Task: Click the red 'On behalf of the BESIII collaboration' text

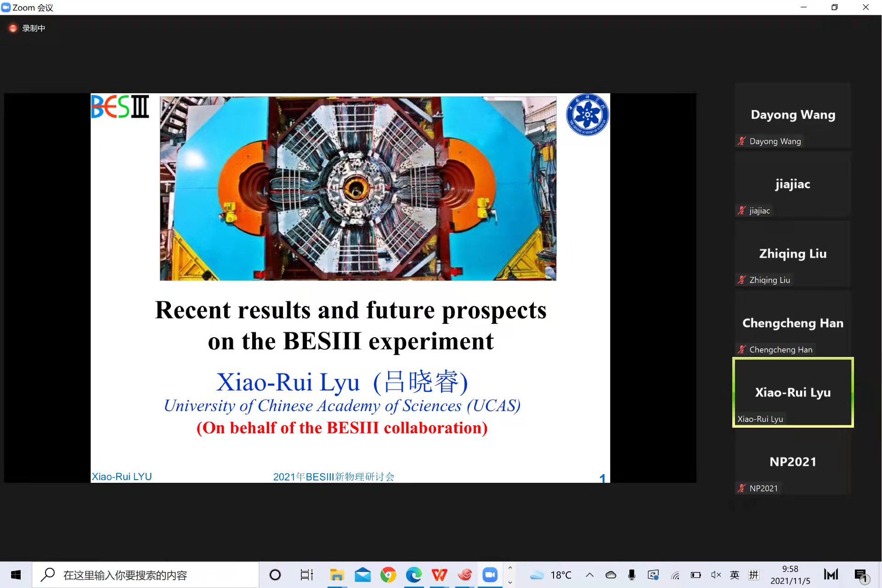Action: (x=342, y=428)
